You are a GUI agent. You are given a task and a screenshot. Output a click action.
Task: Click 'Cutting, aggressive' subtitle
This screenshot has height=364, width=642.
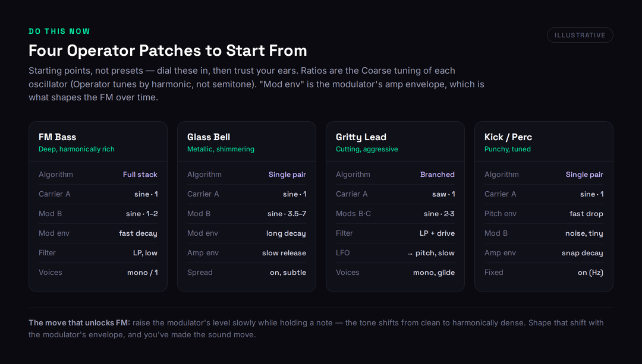point(367,149)
